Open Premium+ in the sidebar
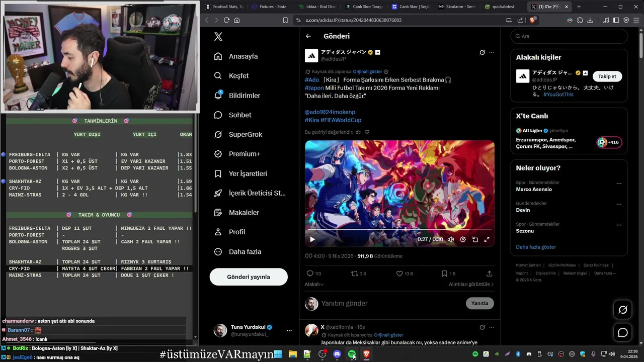 pos(237,154)
